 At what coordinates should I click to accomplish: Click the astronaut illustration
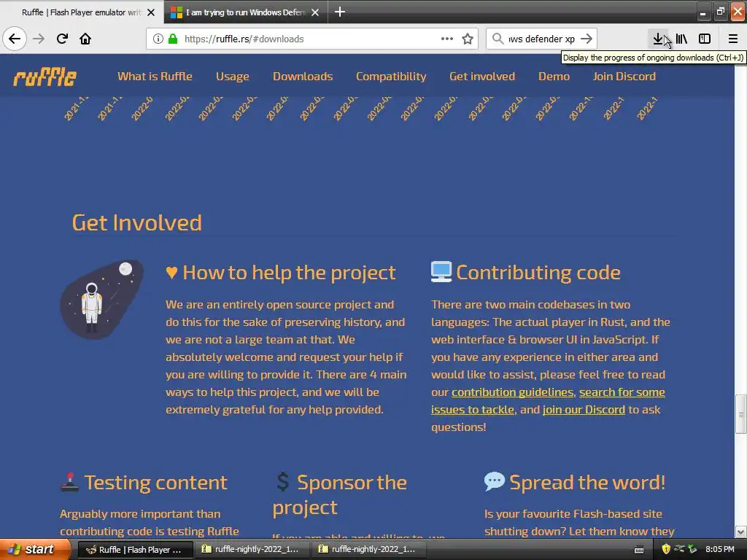pyautogui.click(x=102, y=299)
